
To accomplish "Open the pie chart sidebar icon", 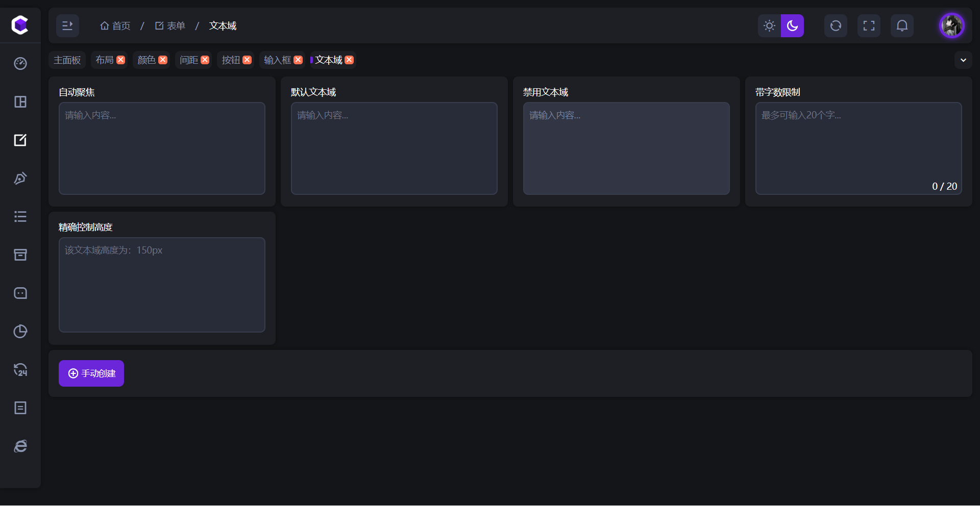I will coord(20,331).
